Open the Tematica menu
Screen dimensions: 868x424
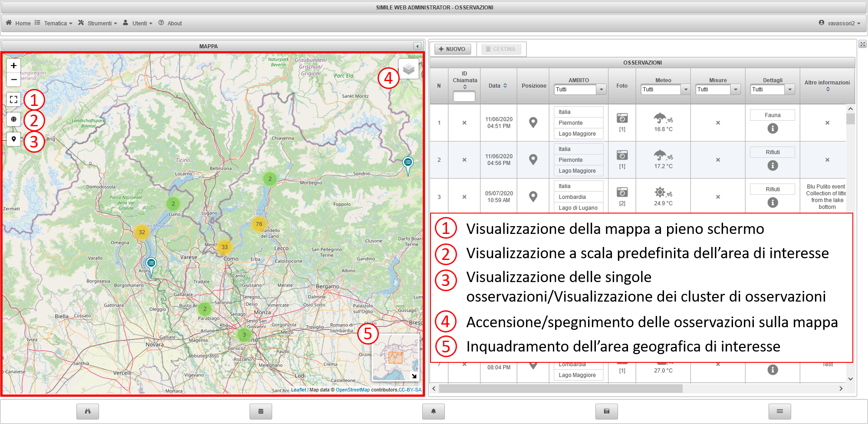[x=54, y=23]
